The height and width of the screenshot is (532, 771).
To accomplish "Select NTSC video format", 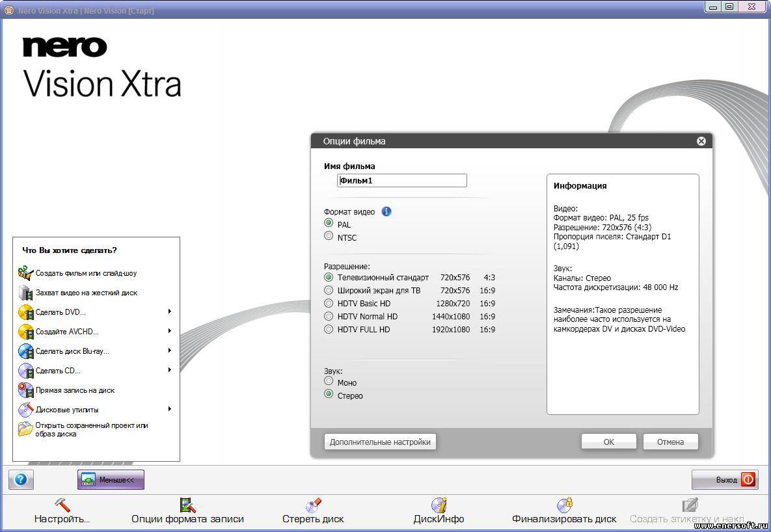I will [329, 236].
